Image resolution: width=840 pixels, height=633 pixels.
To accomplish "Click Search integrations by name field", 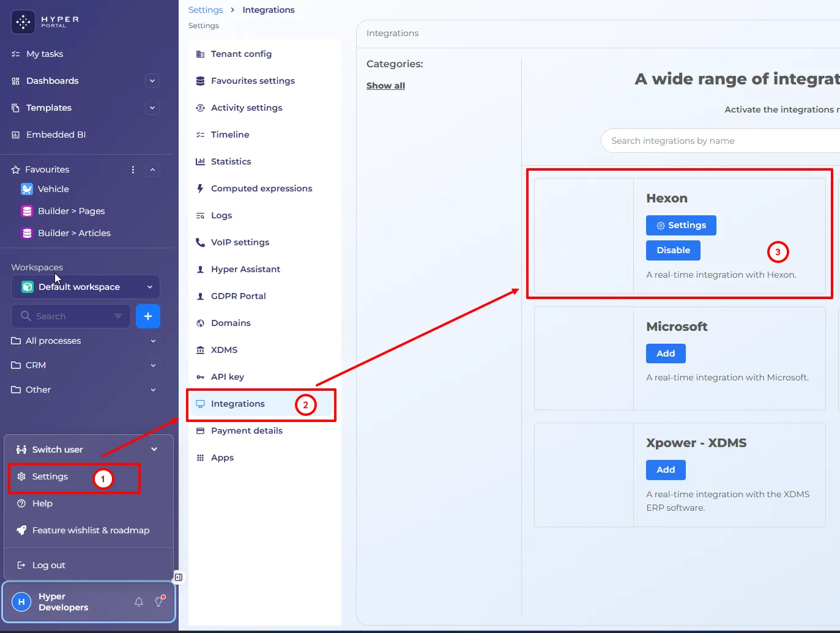I will [x=720, y=141].
